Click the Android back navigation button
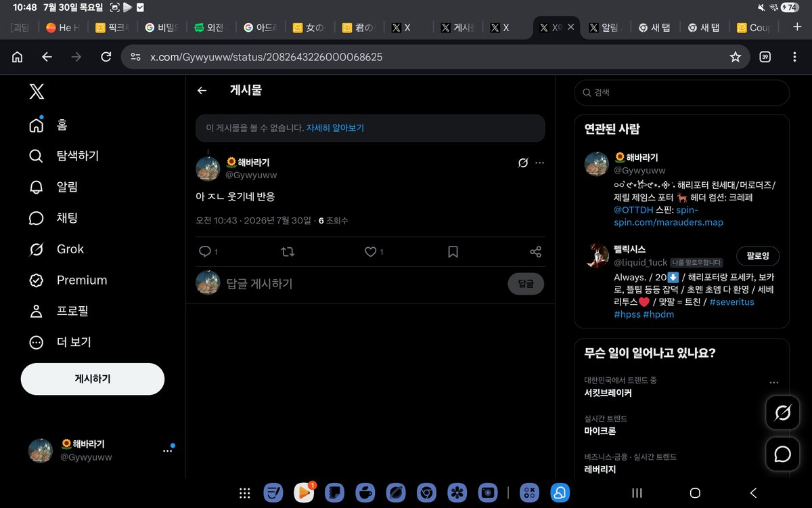Viewport: 812px width, 508px height. [x=753, y=493]
